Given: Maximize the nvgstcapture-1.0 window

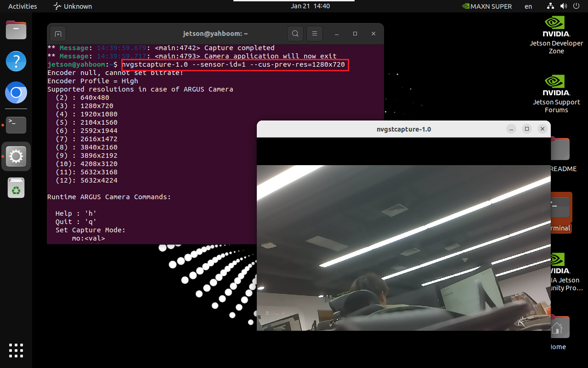Looking at the screenshot, I should (527, 129).
